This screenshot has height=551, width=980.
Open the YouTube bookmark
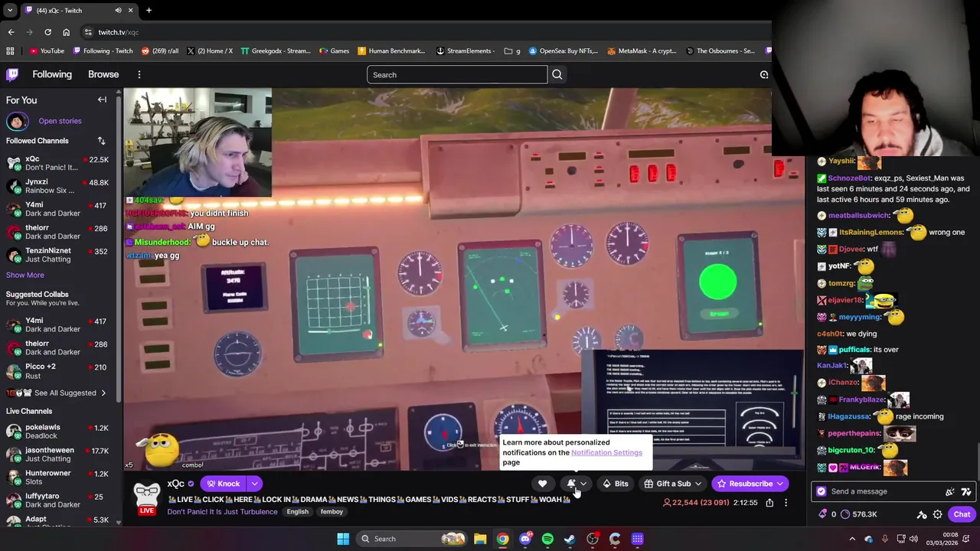click(47, 51)
